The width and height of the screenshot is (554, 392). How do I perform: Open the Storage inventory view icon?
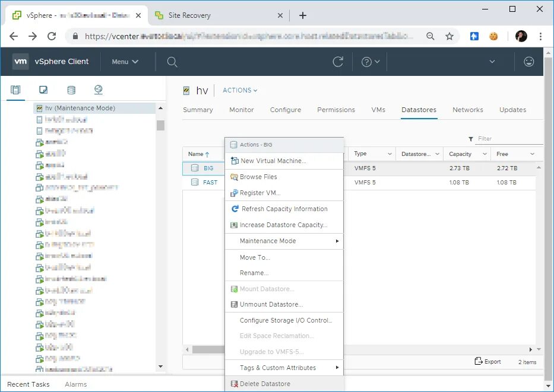71,90
